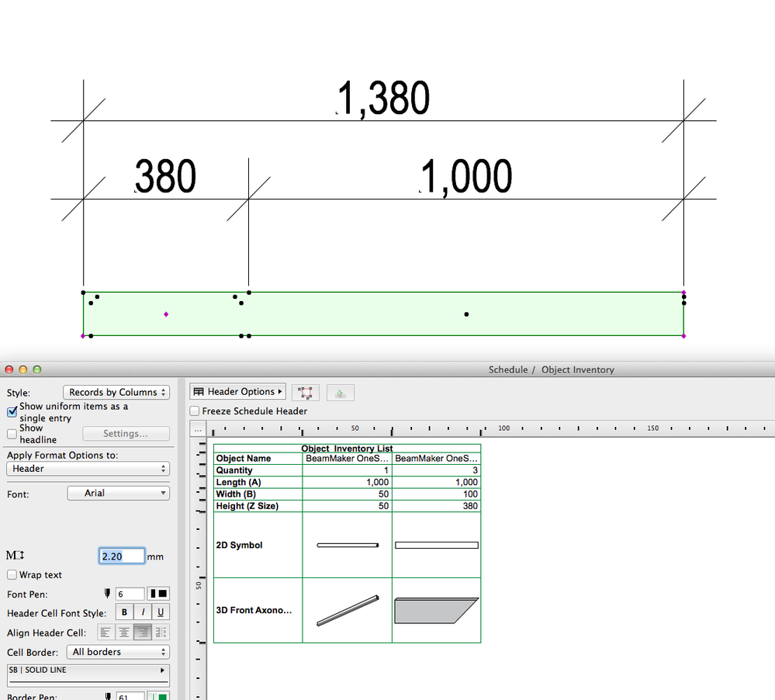Click the Settings button

pos(126,433)
